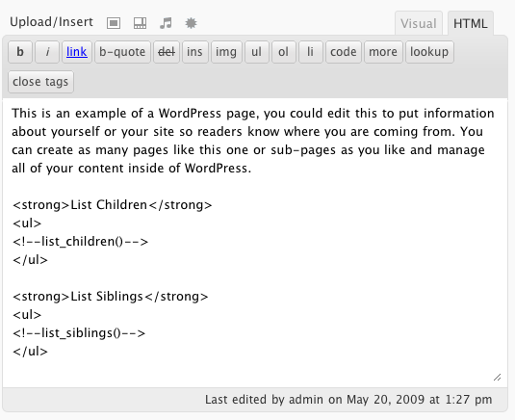
Task: Click the ins tag button
Action: tap(195, 52)
